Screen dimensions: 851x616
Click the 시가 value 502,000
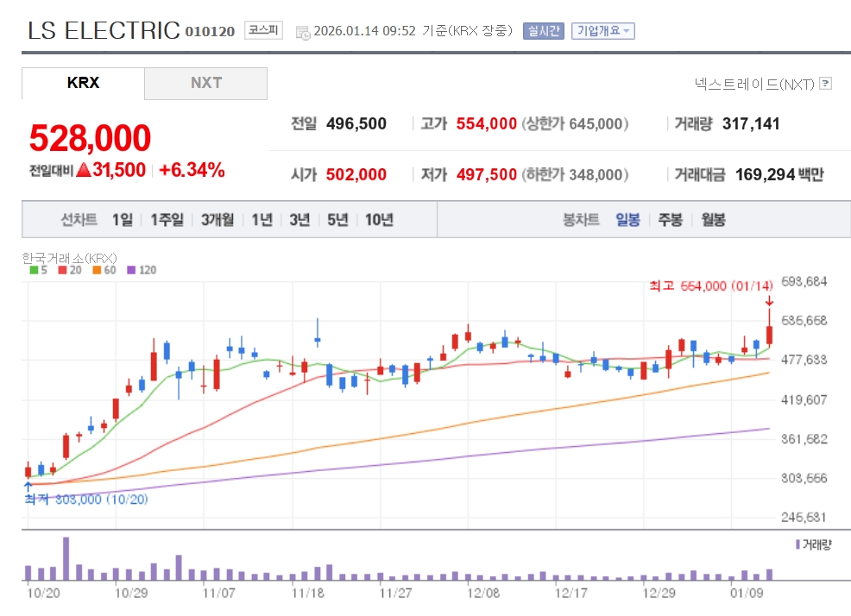tap(356, 175)
